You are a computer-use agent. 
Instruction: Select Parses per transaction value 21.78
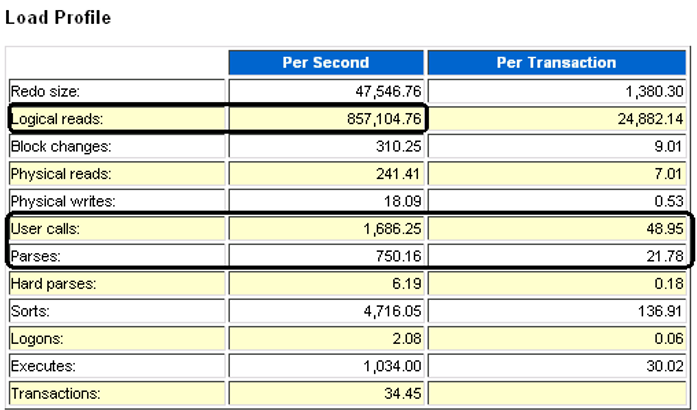665,256
